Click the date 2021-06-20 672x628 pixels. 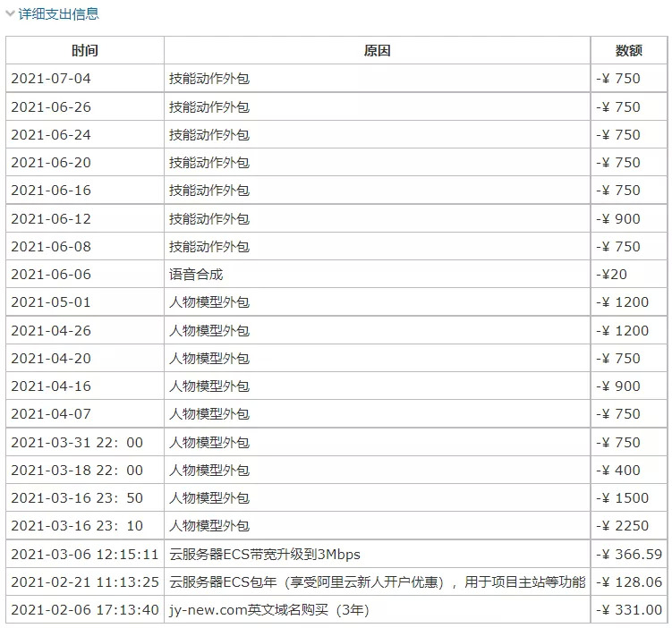coord(51,162)
